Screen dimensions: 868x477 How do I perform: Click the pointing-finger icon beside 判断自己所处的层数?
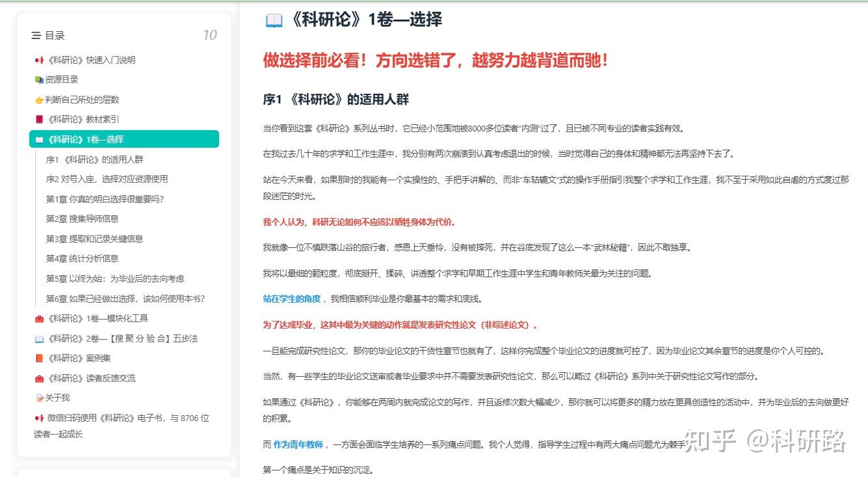click(40, 99)
